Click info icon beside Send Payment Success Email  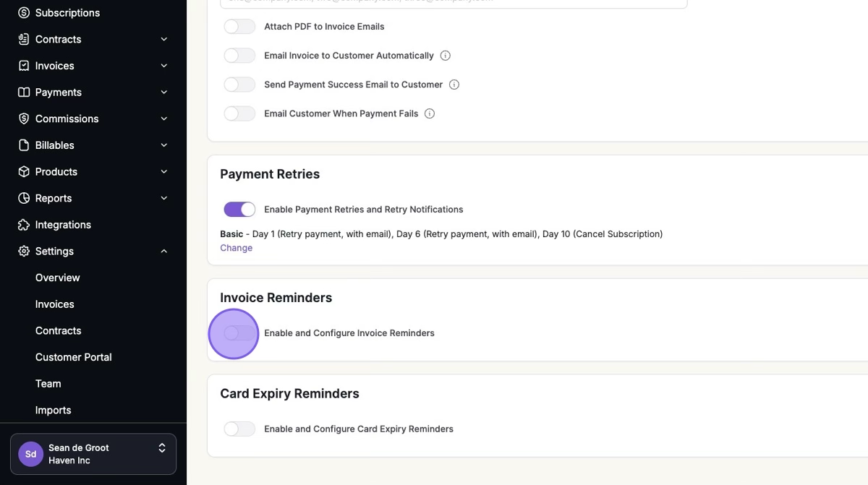454,85
